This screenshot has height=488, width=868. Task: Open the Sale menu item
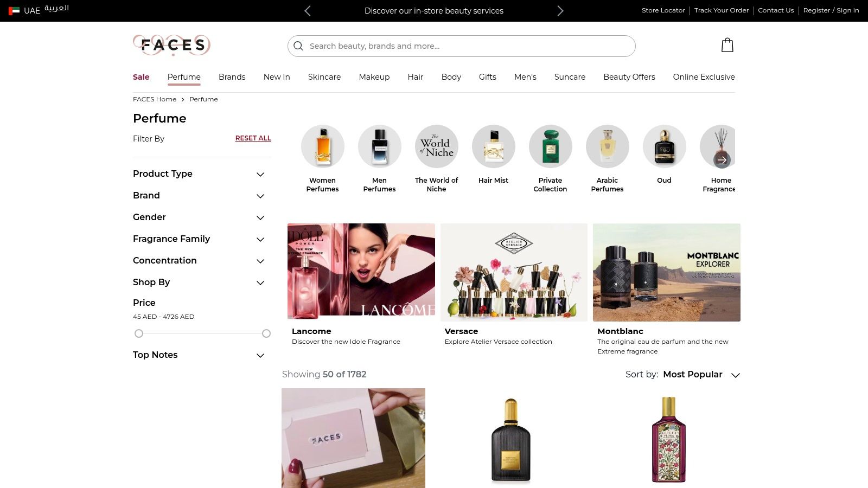click(x=141, y=77)
